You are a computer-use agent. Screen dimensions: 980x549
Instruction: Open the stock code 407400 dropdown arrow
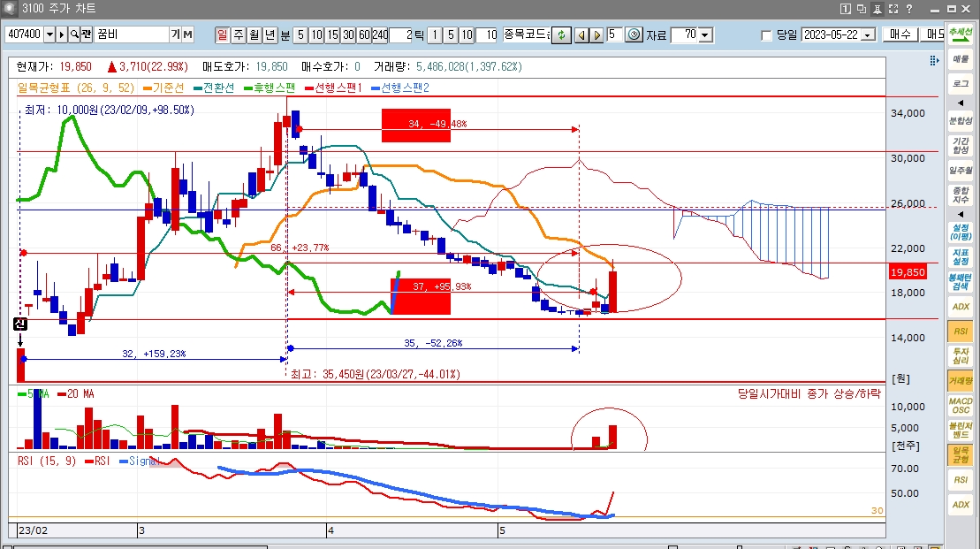click(49, 34)
